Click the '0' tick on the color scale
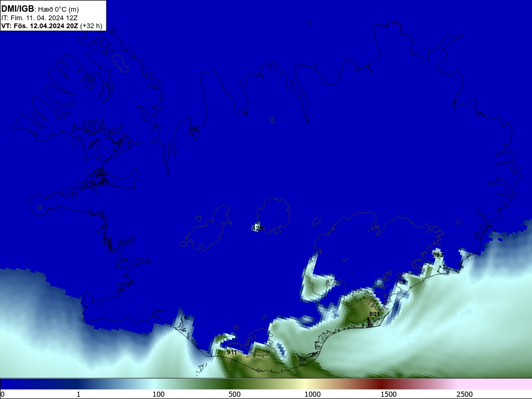Image resolution: width=532 pixels, height=399 pixels. click(x=3, y=394)
